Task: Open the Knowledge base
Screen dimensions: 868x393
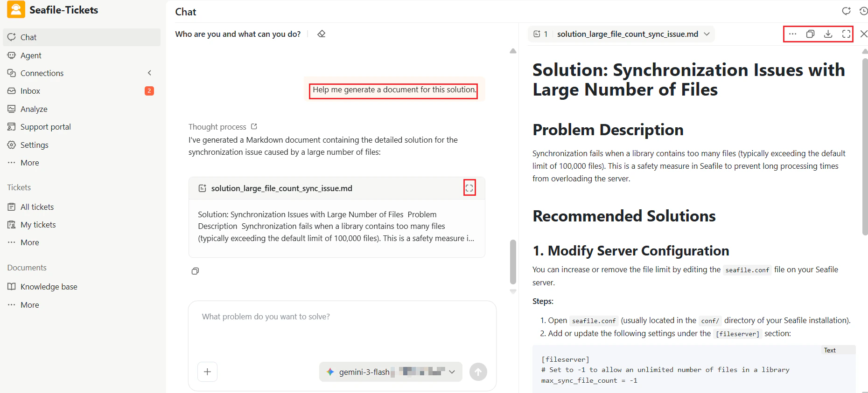Action: (82, 287)
